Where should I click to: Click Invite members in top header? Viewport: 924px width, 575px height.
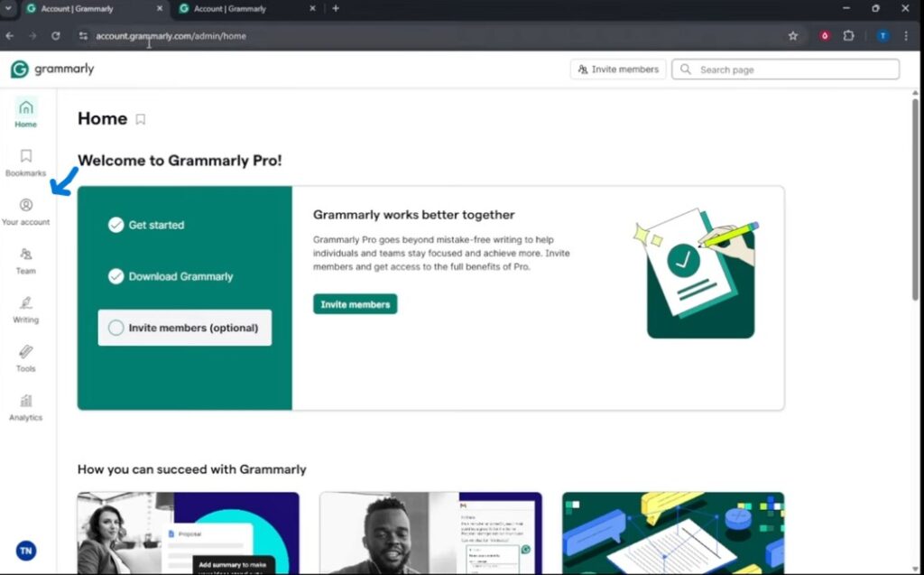(x=618, y=70)
